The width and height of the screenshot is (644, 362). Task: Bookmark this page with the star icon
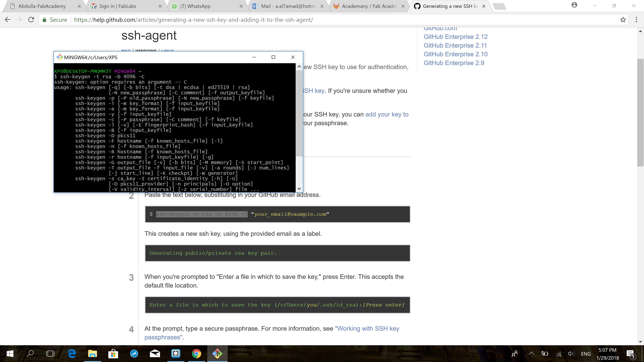[623, 20]
